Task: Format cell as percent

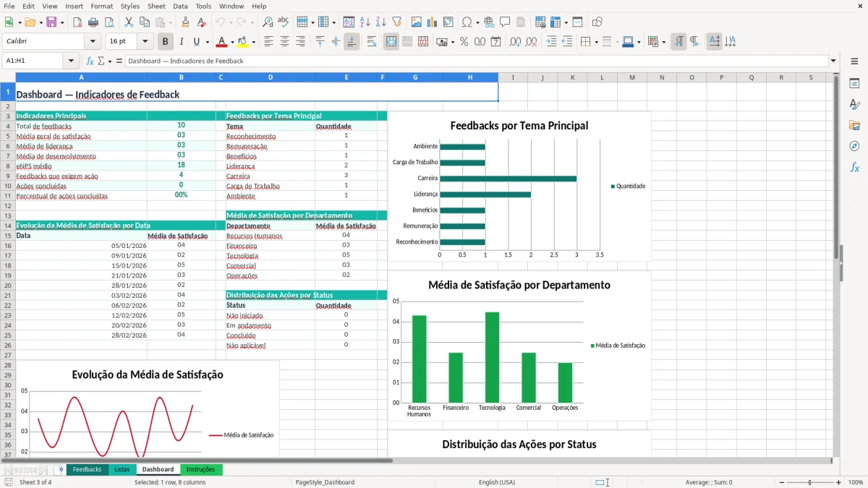Action: (x=464, y=42)
